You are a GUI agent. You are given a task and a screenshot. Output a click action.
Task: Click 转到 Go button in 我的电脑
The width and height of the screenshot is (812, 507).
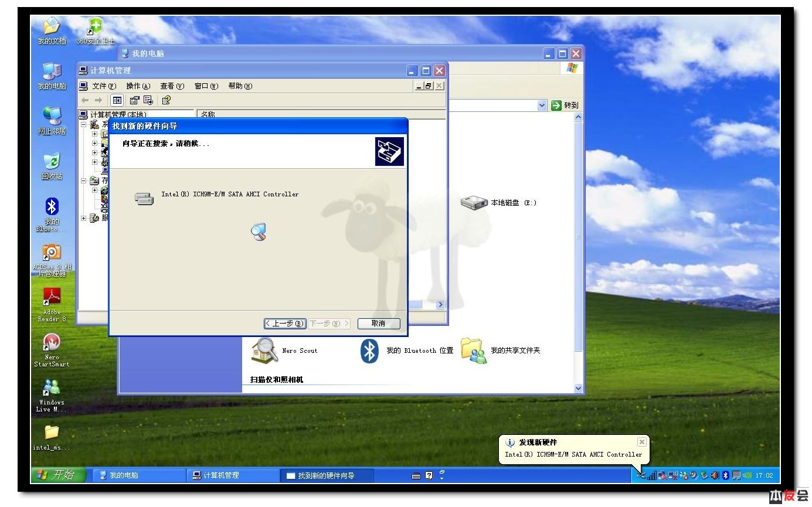click(565, 106)
